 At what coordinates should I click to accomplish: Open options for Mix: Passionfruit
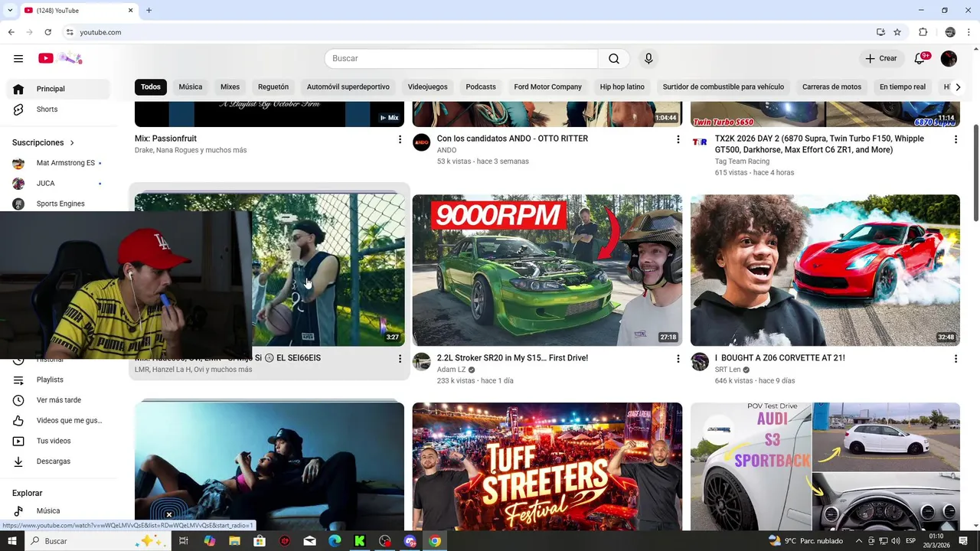(x=399, y=139)
